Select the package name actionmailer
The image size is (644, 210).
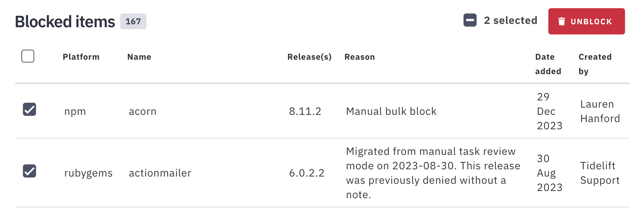160,173
